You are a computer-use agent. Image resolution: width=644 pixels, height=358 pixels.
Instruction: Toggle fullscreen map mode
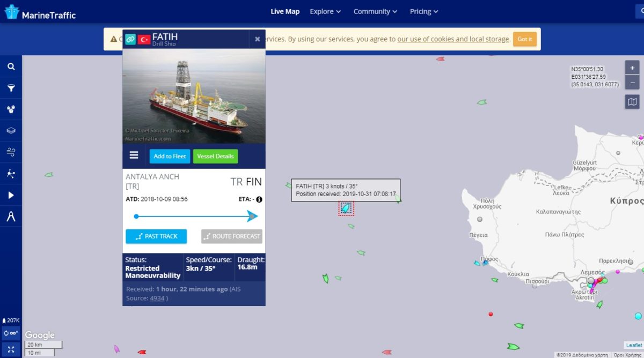tap(11, 349)
